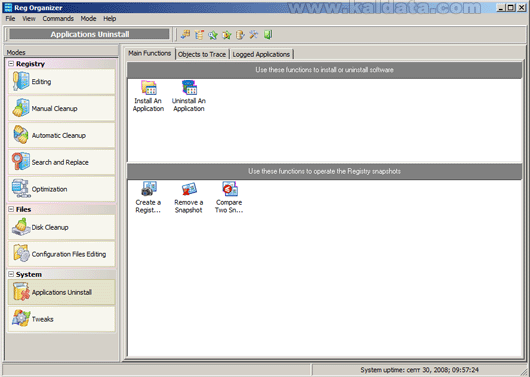Screen dimensions: 530x377
Task: Open Configuration Files Editing mode
Action: (x=62, y=254)
